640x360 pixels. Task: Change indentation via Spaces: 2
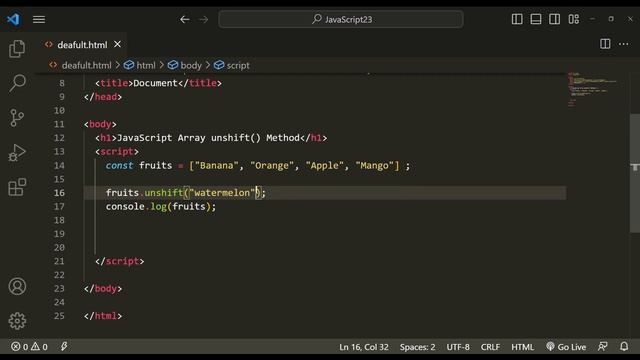[x=417, y=347]
